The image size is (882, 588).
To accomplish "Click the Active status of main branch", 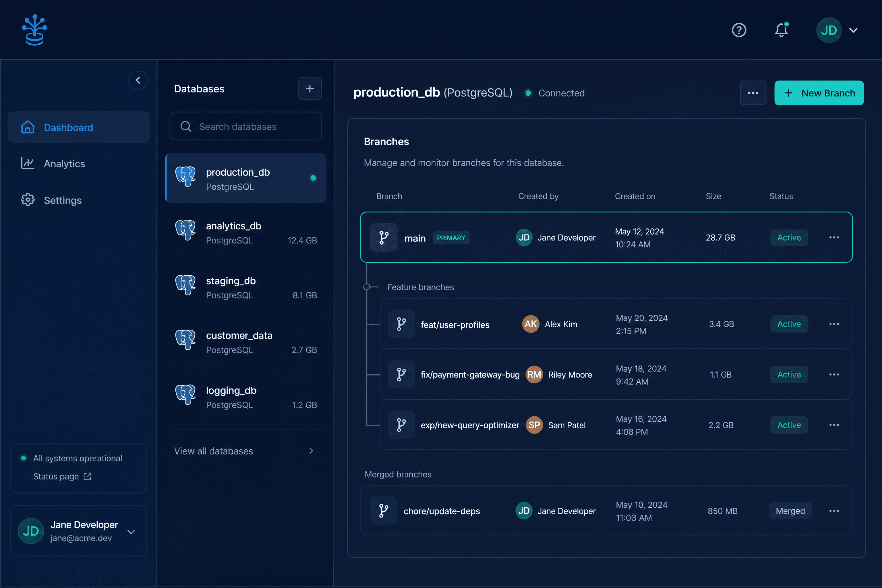I will [x=789, y=237].
